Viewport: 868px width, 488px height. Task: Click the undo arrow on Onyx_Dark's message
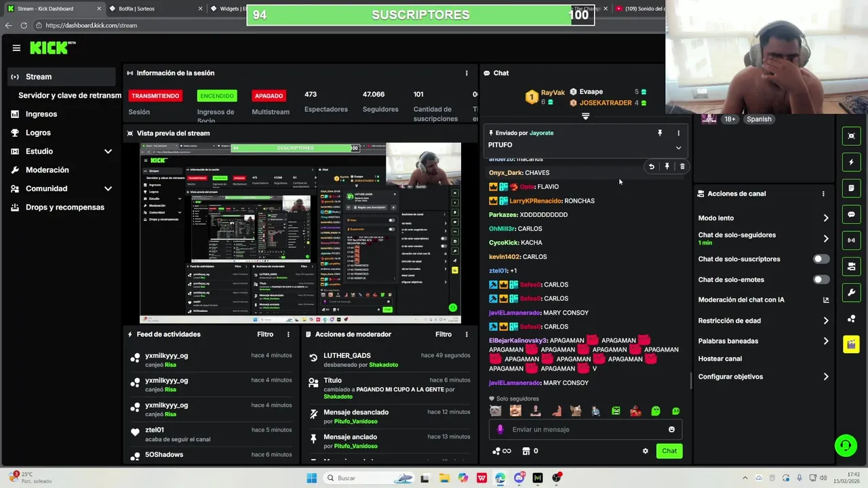tap(652, 166)
